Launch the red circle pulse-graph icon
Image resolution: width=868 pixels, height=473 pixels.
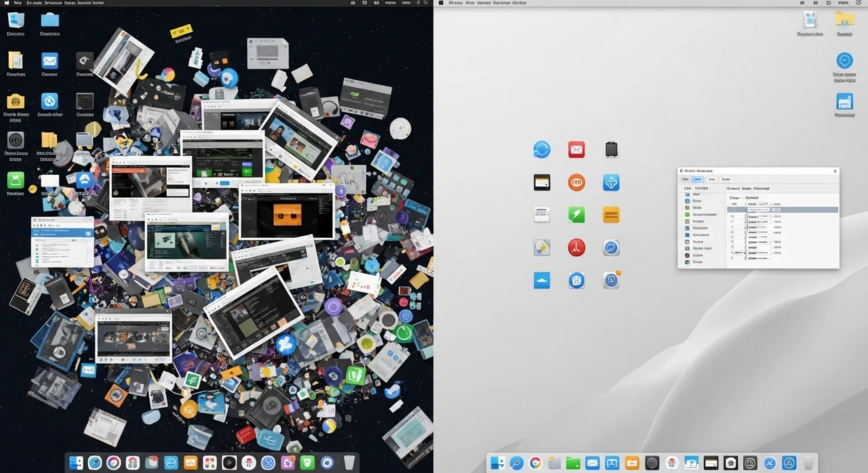tap(576, 247)
